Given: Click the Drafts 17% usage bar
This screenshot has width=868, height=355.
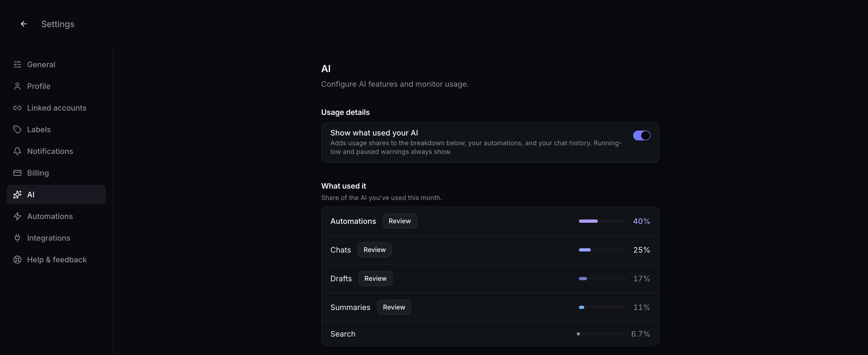Looking at the screenshot, I should pyautogui.click(x=602, y=279).
